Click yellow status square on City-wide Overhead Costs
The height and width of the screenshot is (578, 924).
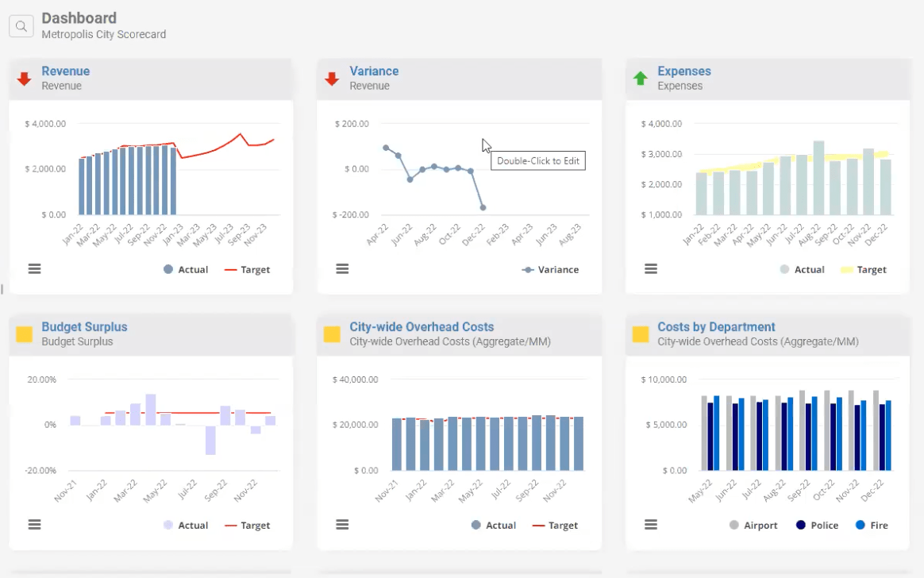(333, 334)
